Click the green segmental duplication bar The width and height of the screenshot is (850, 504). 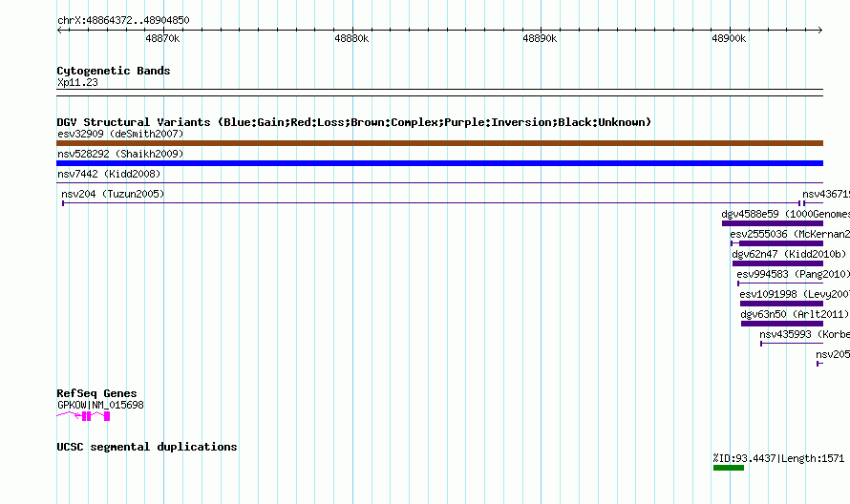[x=729, y=468]
